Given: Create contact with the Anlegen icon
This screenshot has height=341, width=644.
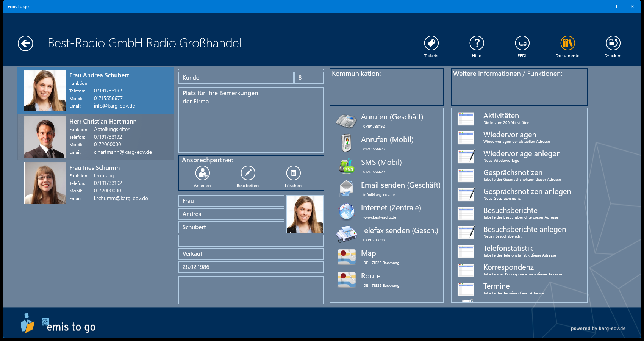Looking at the screenshot, I should point(202,173).
